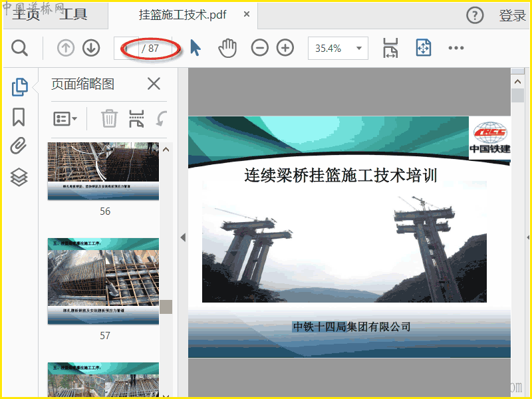The width and height of the screenshot is (532, 399).
Task: Click thumbnail panel scrollbar handle
Action: coord(166,307)
